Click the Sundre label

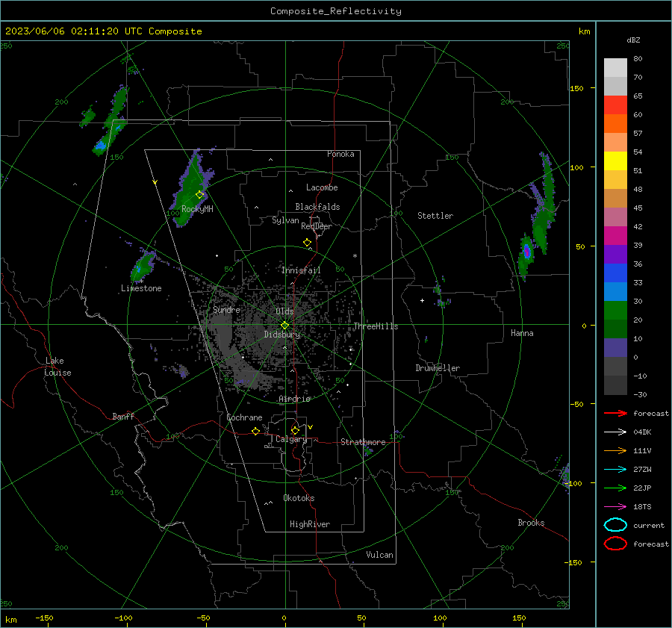click(x=226, y=310)
